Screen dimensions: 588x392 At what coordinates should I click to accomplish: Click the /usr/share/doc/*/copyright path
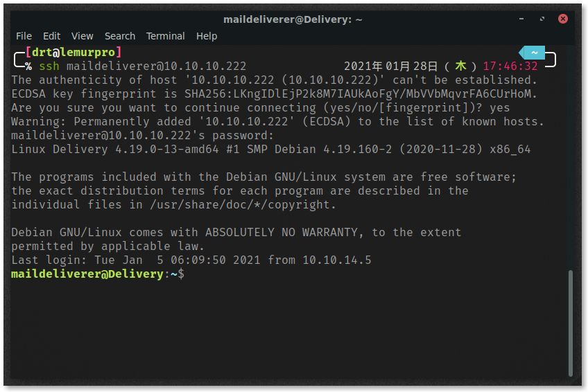click(242, 205)
